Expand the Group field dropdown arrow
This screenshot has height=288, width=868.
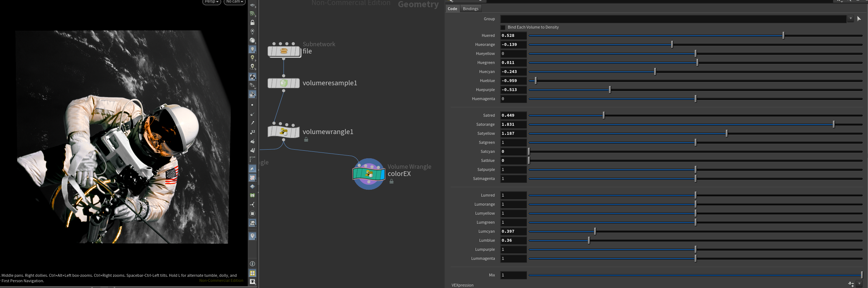click(850, 19)
